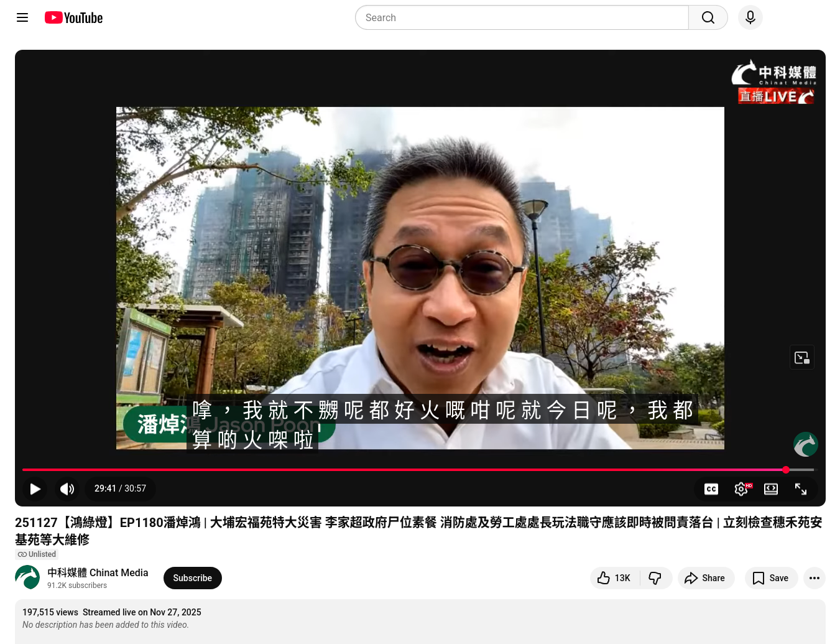Dislike this video
Viewport: 840px width, 644px height.
pyautogui.click(x=655, y=578)
